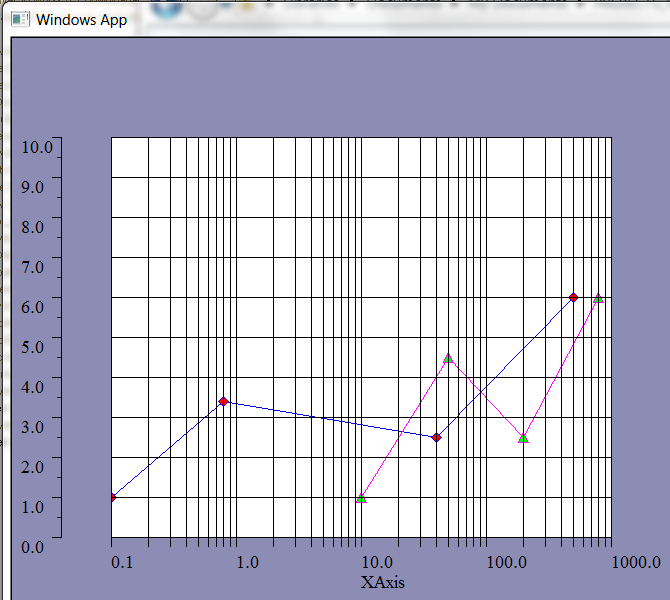Click the 0.0 label on the Y axis
Image resolution: width=670 pixels, height=600 pixels.
coord(33,546)
